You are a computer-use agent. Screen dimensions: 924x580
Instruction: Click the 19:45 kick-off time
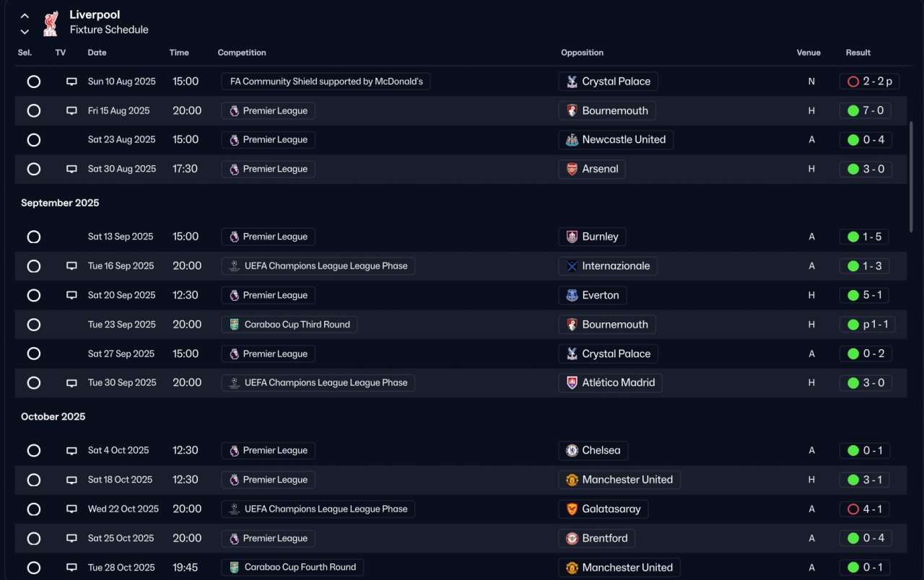(187, 568)
